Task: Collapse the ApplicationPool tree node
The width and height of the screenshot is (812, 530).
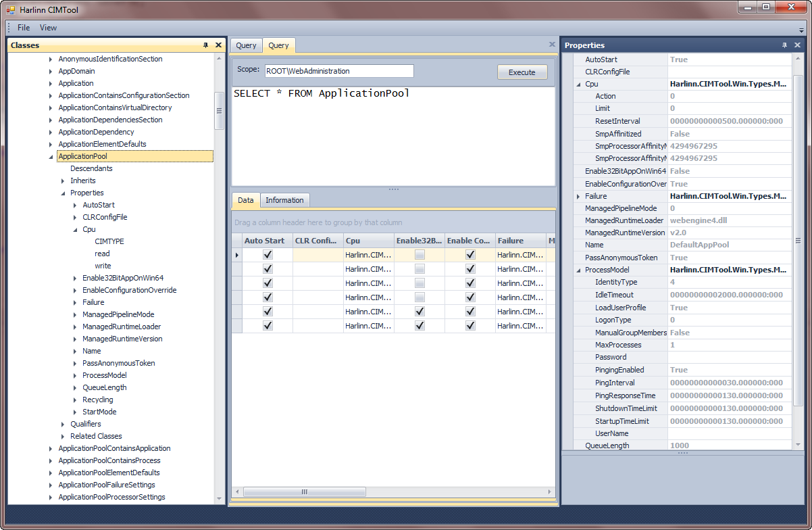Action: [51, 157]
